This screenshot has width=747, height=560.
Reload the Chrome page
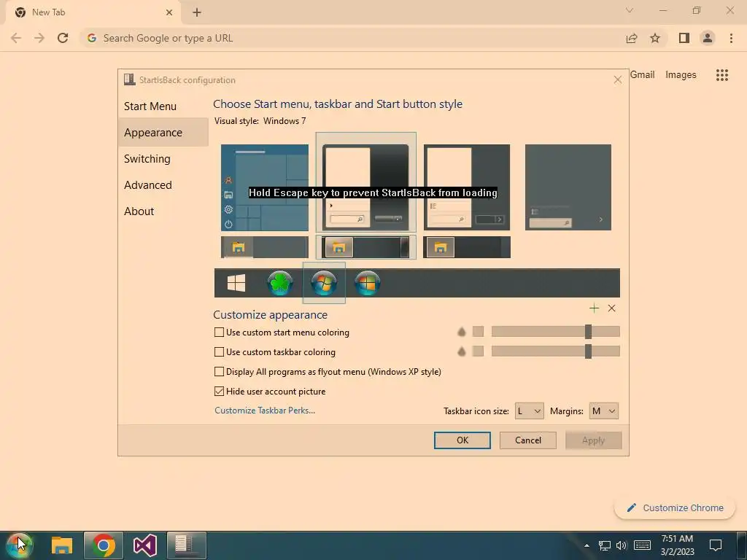[63, 38]
